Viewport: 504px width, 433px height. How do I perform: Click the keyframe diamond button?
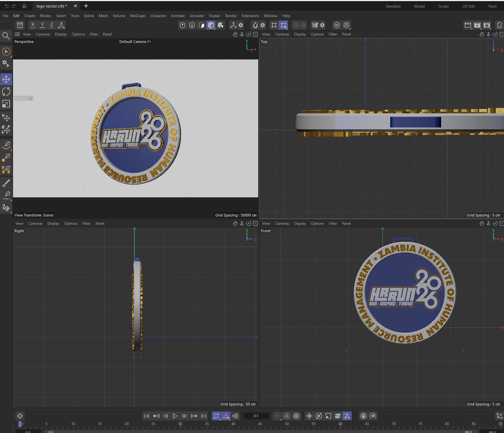(20, 416)
